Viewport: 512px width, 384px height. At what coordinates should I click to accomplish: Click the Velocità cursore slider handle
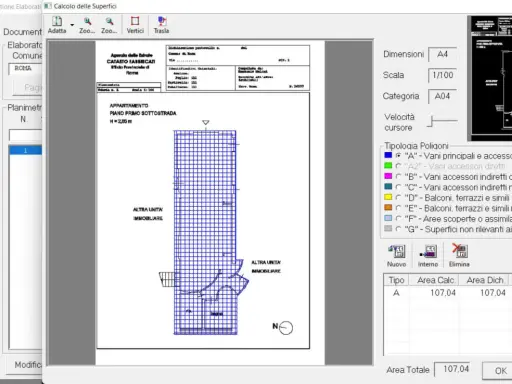coord(431,121)
